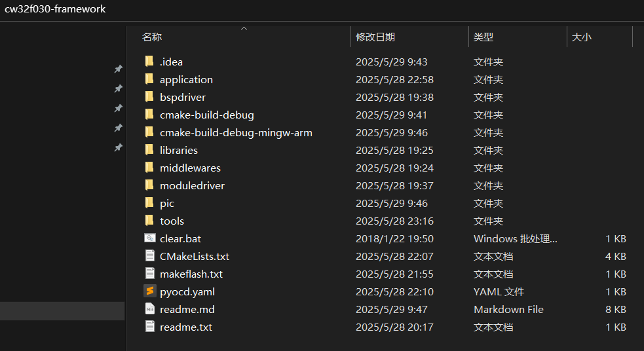The height and width of the screenshot is (351, 644).
Task: Click the type 'Markdown File' cell
Action: pyautogui.click(x=508, y=309)
